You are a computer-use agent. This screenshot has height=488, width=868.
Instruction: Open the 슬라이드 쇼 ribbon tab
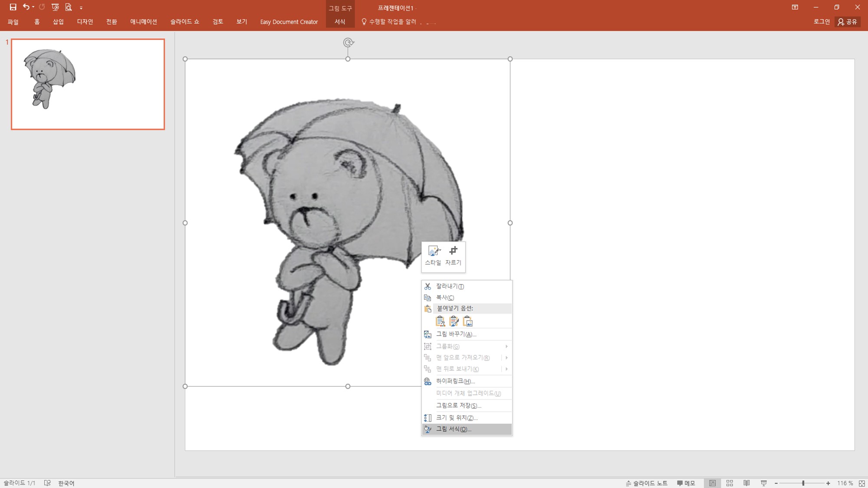pyautogui.click(x=185, y=22)
